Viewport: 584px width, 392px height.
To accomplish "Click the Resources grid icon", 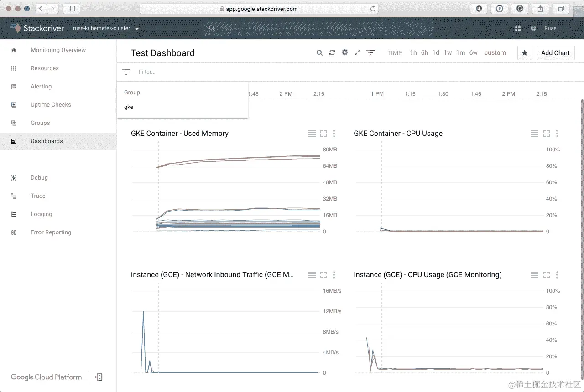I will 14,68.
